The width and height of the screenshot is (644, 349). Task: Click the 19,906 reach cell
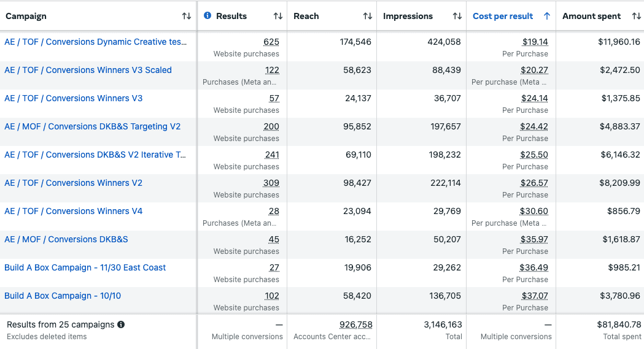(358, 268)
